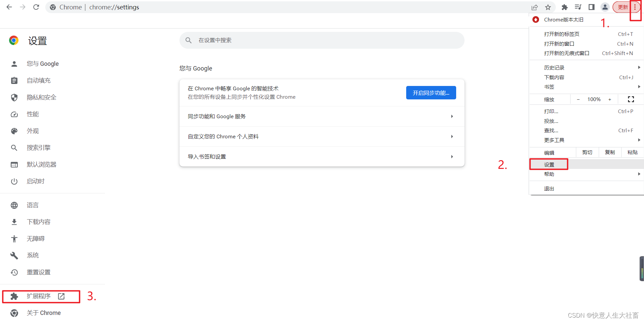644x322 pixels.
Task: Expand 同步功能和 Google 服务 row
Action: pos(322,116)
